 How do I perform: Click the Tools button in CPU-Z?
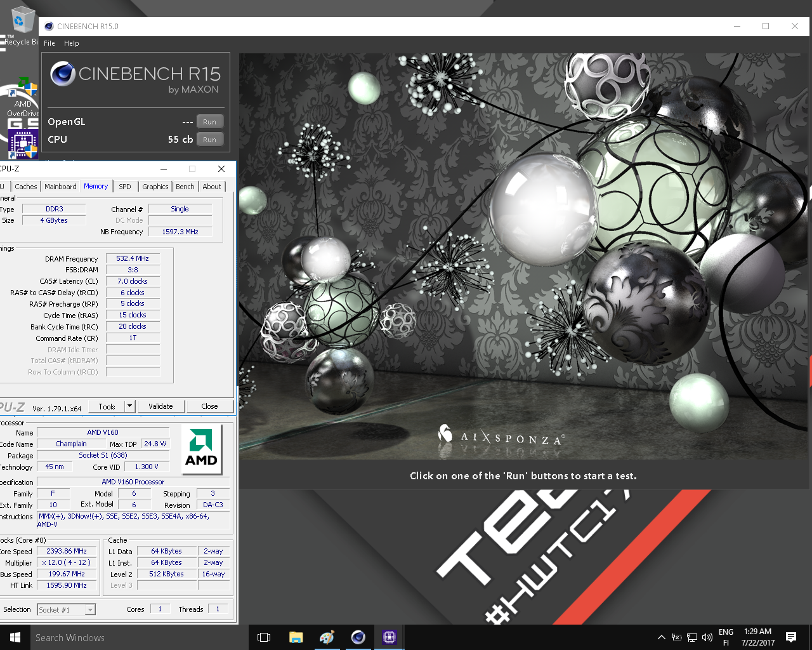coord(107,406)
